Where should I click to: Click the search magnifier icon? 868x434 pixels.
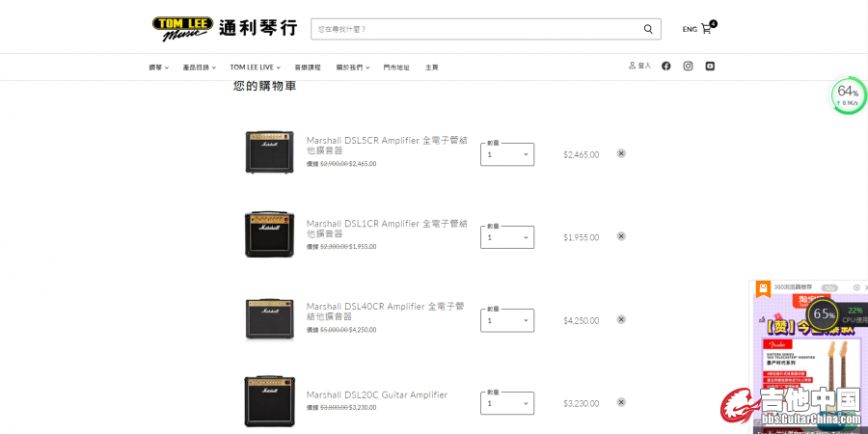click(648, 29)
